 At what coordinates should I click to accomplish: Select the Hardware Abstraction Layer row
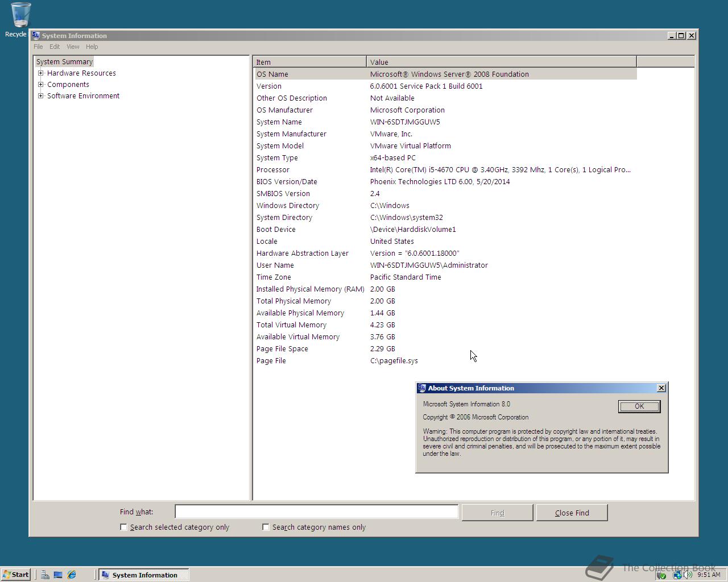(445, 253)
